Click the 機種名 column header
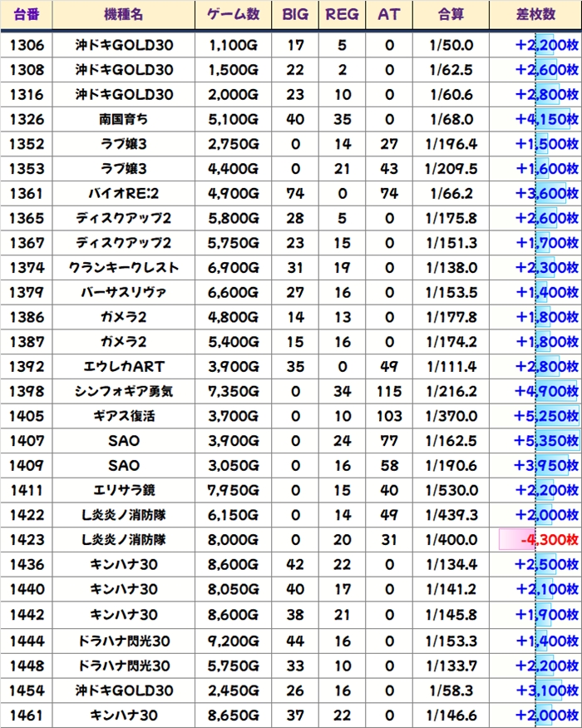 click(124, 15)
